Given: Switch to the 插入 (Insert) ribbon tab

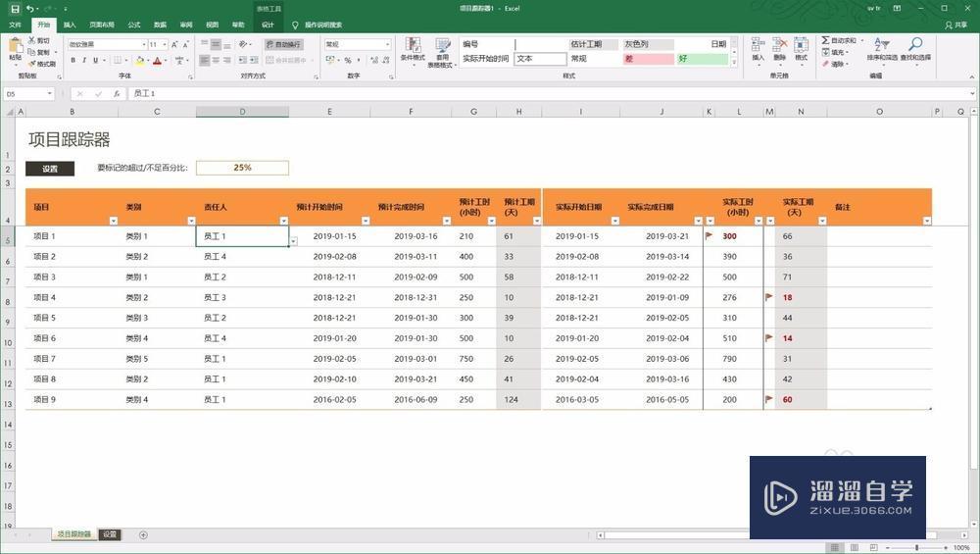Looking at the screenshot, I should 70,25.
